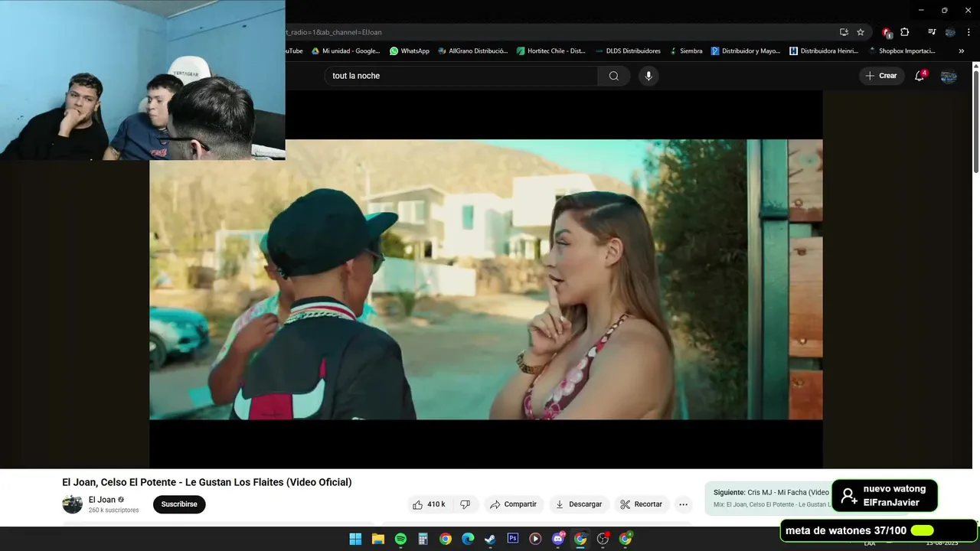Open the more actions ellipsis under video
The image size is (980, 551).
[683, 504]
